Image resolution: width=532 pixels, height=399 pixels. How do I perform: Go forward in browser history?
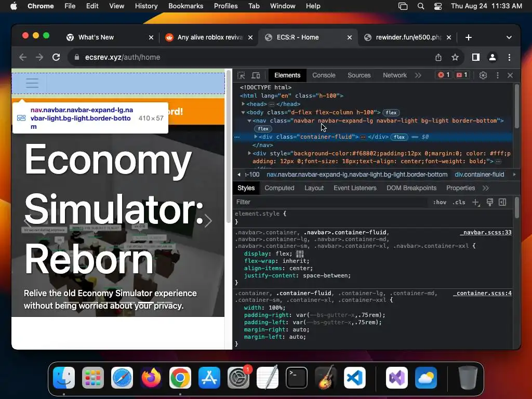pyautogui.click(x=39, y=57)
